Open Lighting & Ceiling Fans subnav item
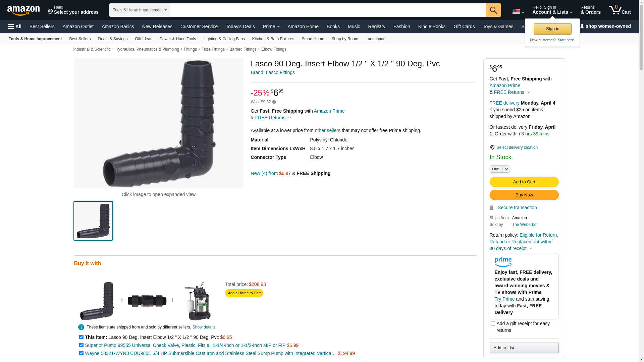644x362 pixels. pos(224,39)
